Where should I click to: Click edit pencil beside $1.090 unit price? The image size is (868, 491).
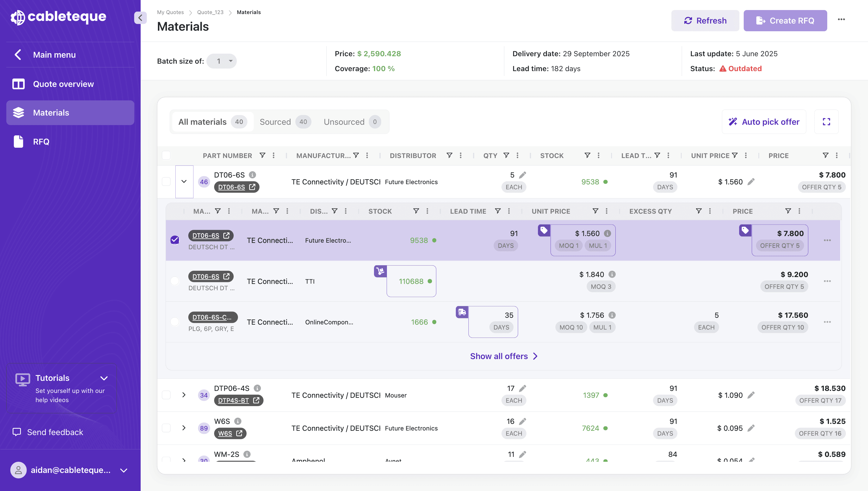click(x=751, y=395)
